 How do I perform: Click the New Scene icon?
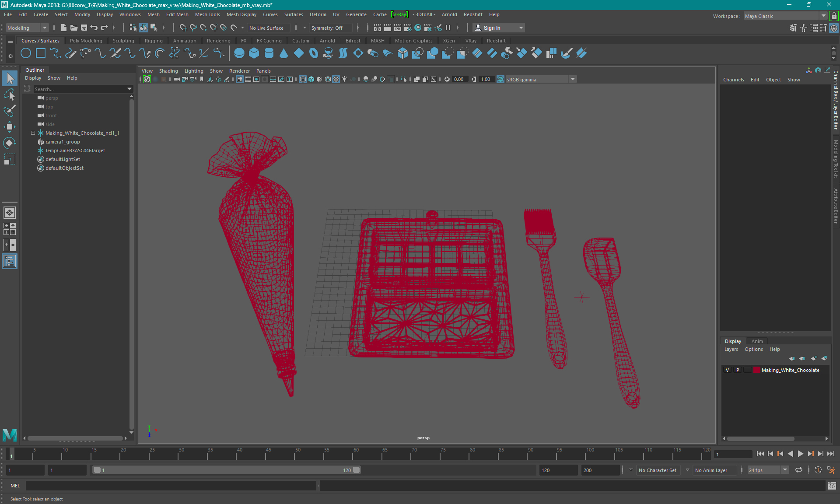pos(64,28)
